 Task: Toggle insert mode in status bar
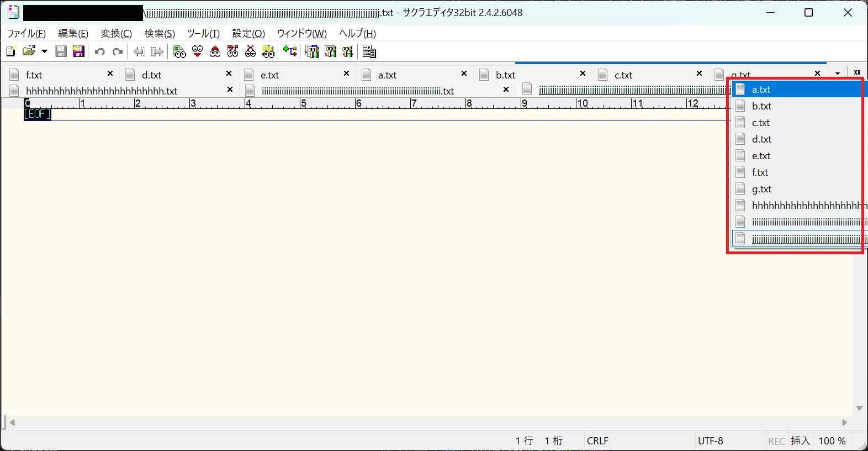click(800, 441)
